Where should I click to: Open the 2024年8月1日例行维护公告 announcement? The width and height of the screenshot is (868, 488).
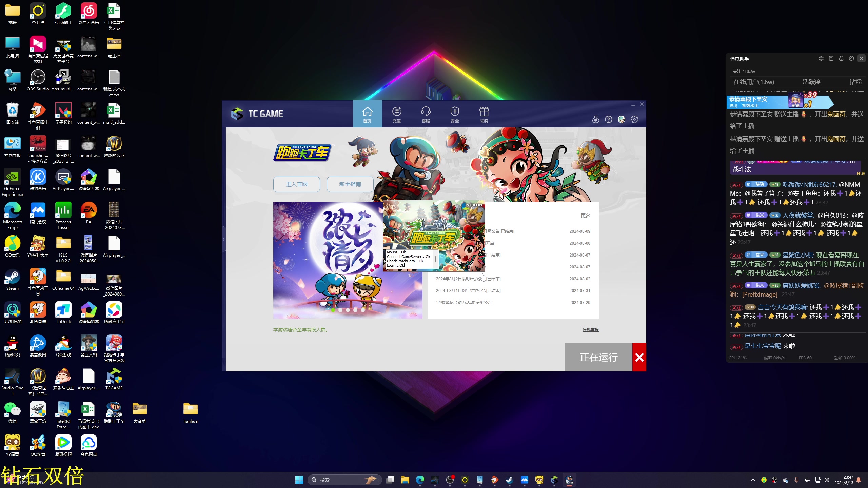(x=468, y=291)
